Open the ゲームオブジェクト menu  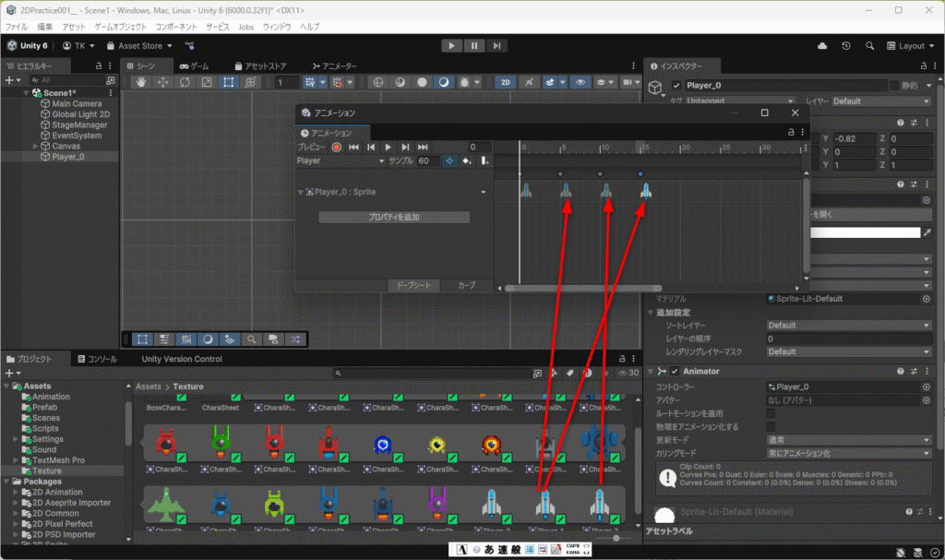click(x=121, y=27)
